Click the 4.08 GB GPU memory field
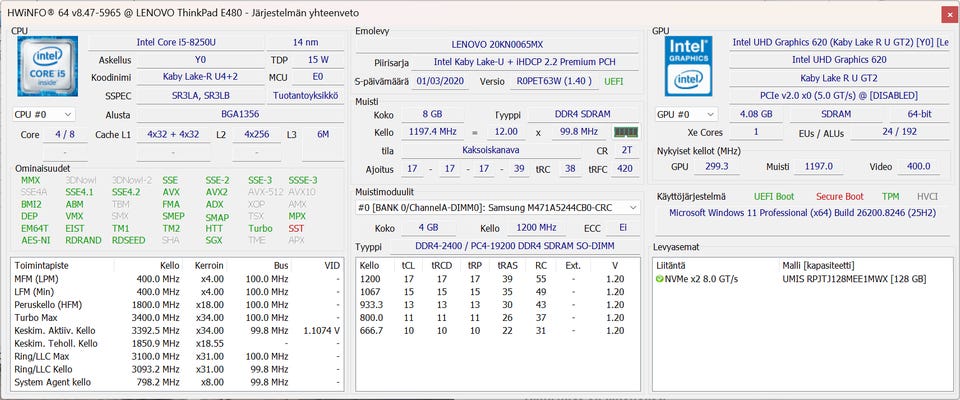 pos(756,115)
